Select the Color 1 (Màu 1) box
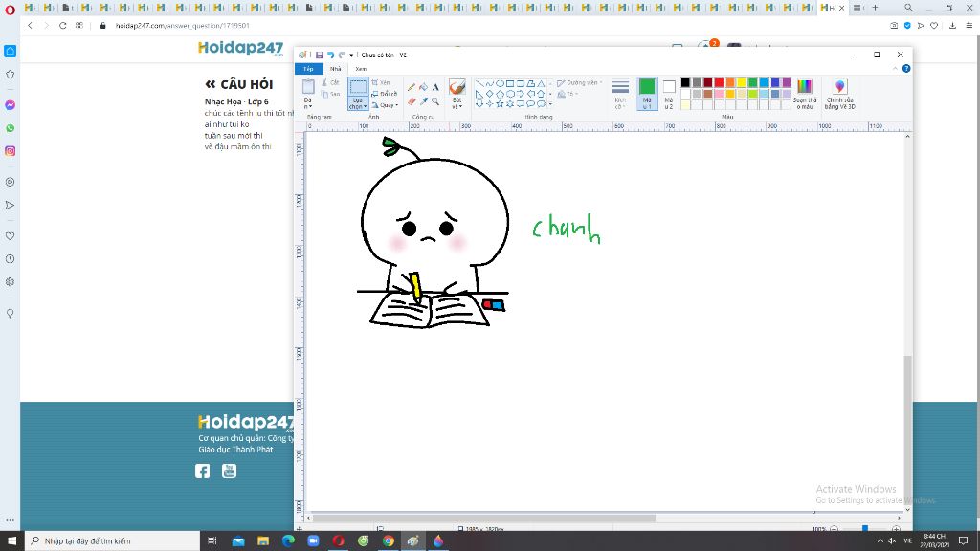Image resolution: width=980 pixels, height=551 pixels. [x=647, y=94]
